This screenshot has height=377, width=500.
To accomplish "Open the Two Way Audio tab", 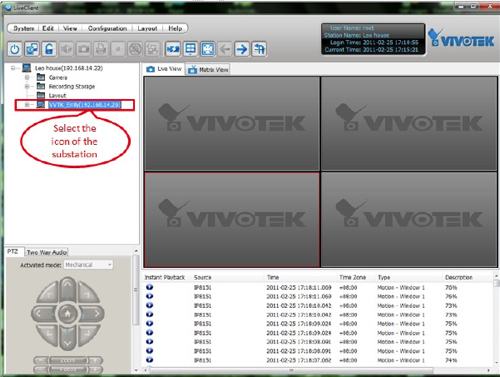I will 47,252.
